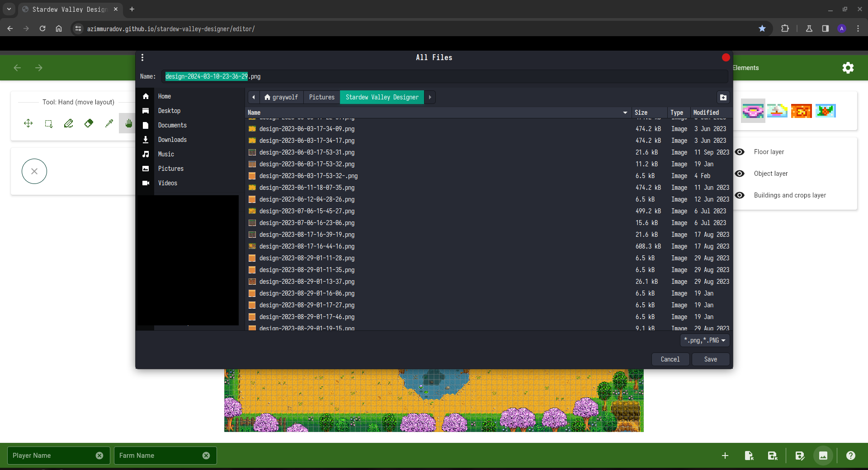Open the *.png,*.PNG file filter dropdown
The height and width of the screenshot is (470, 868).
(705, 340)
